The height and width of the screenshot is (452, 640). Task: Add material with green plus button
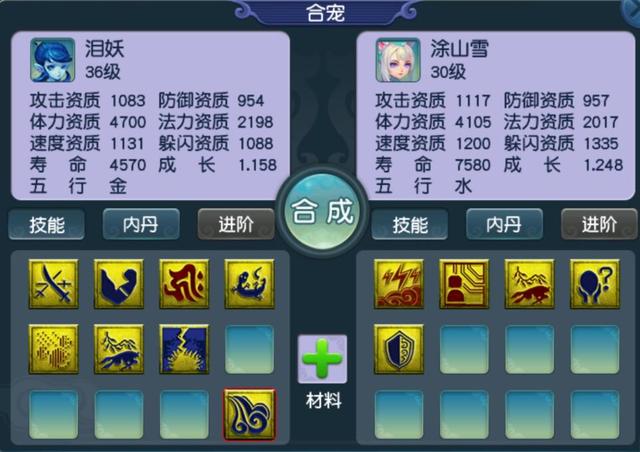pyautogui.click(x=322, y=359)
